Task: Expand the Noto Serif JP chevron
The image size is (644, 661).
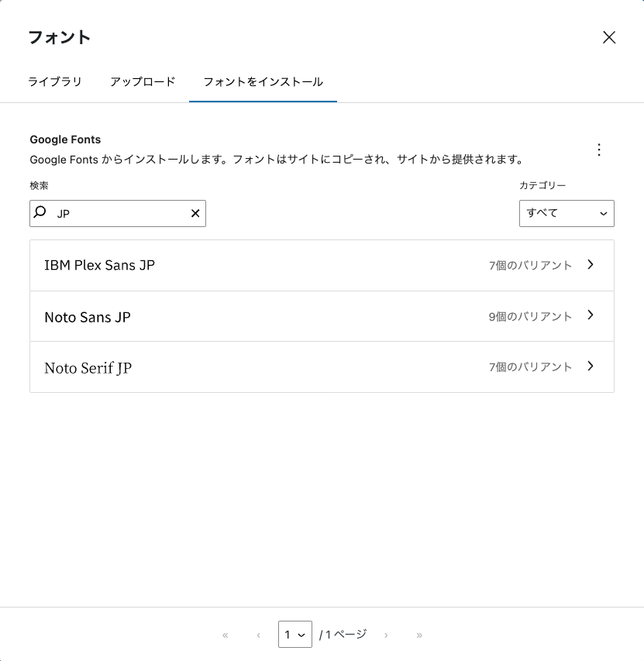Action: click(591, 367)
